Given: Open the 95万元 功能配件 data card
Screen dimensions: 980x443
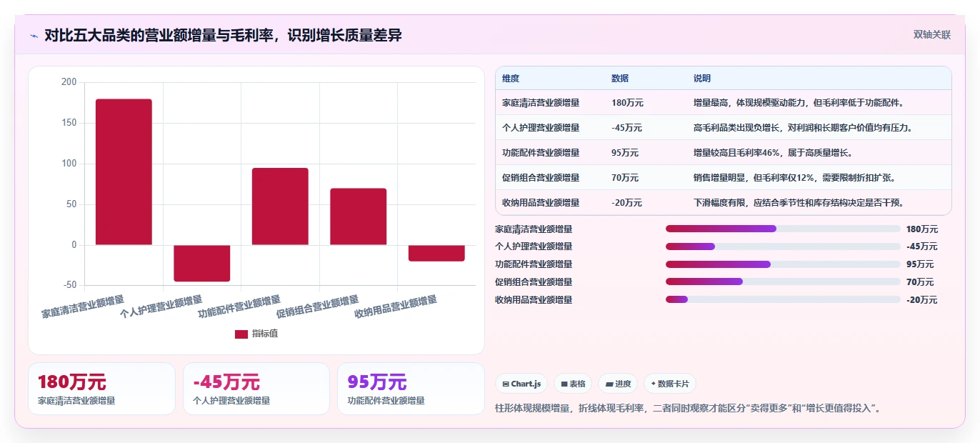Looking at the screenshot, I should click(411, 389).
